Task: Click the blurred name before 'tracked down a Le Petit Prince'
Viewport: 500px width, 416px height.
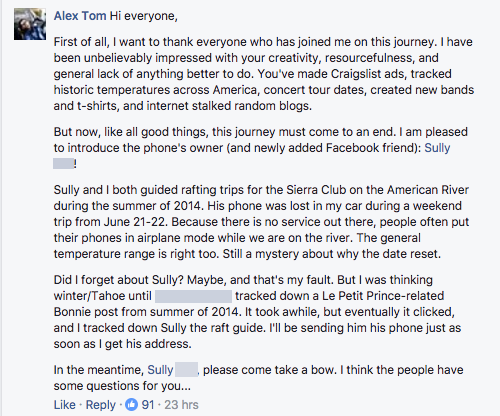Action: click(193, 296)
